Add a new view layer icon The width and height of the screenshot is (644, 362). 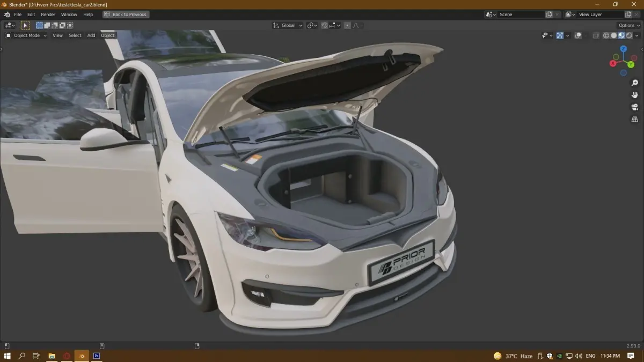tap(628, 14)
